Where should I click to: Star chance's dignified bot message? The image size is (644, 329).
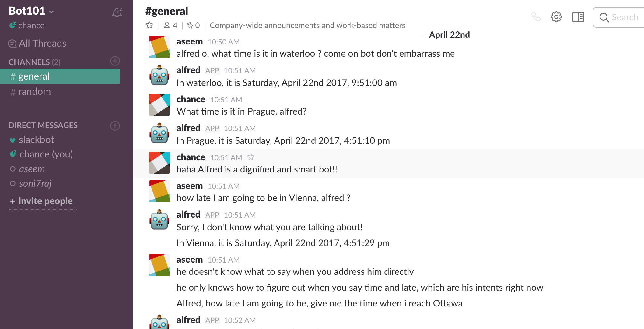[251, 157]
